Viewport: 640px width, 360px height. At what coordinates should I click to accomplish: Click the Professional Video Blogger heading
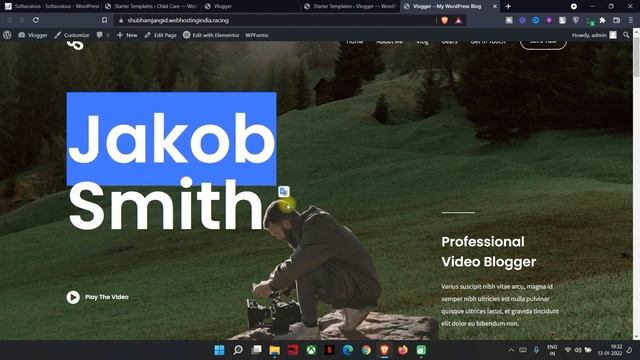click(489, 251)
